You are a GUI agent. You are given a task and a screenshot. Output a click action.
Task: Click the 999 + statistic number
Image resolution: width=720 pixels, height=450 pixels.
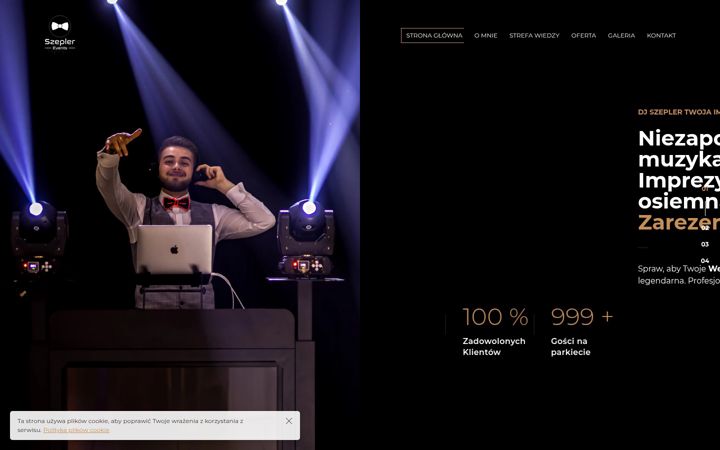[582, 317]
